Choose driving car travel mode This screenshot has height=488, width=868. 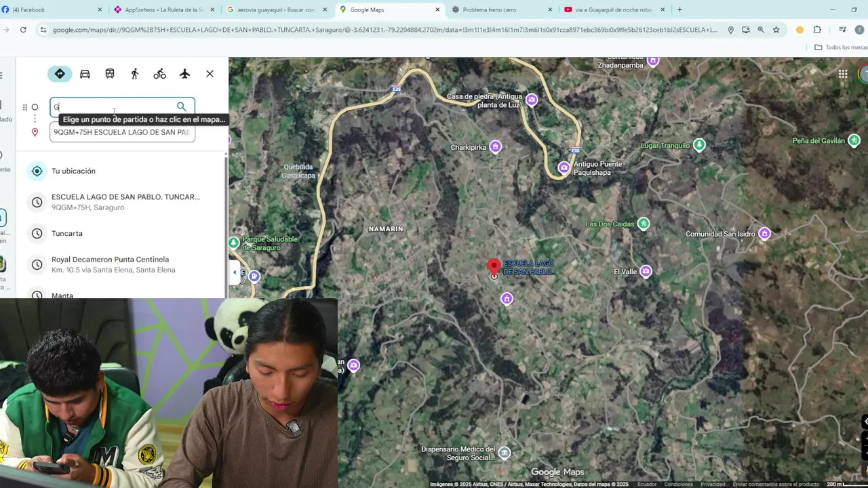point(85,74)
